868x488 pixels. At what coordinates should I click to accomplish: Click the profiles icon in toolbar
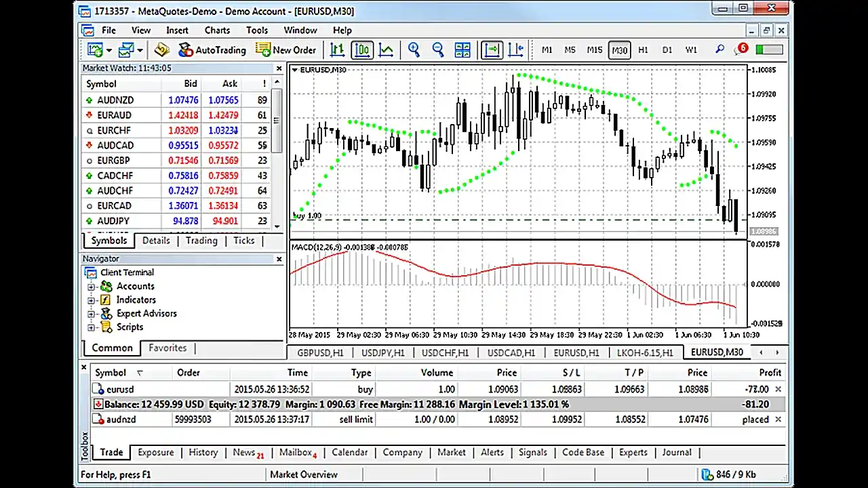click(x=125, y=49)
